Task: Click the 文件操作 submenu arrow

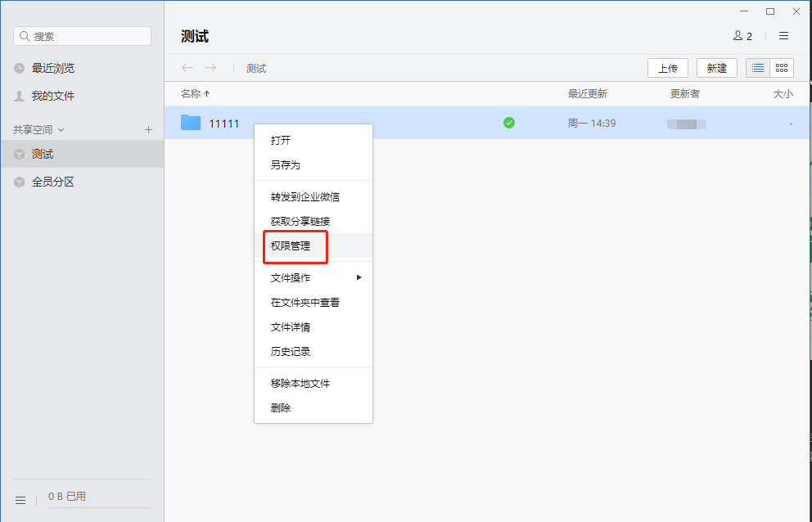Action: pos(359,277)
